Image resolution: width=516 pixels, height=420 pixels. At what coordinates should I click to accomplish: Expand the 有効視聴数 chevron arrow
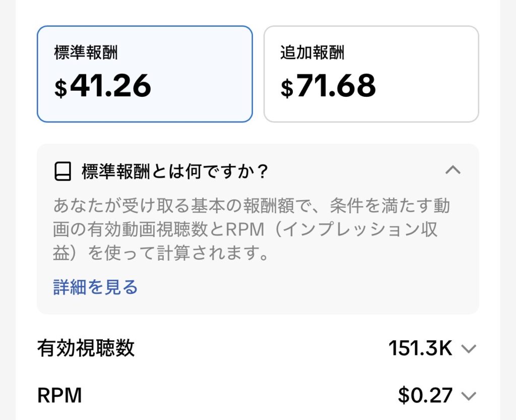click(469, 348)
